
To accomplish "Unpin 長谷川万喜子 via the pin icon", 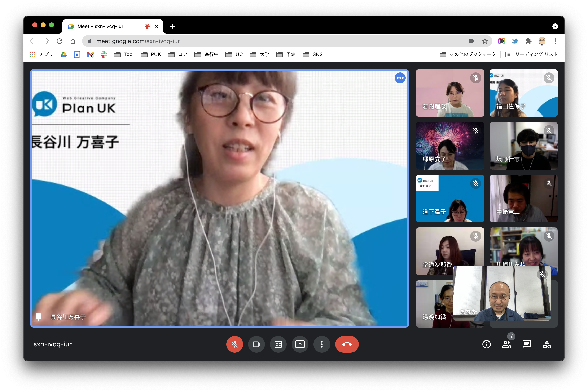I will pos(39,317).
